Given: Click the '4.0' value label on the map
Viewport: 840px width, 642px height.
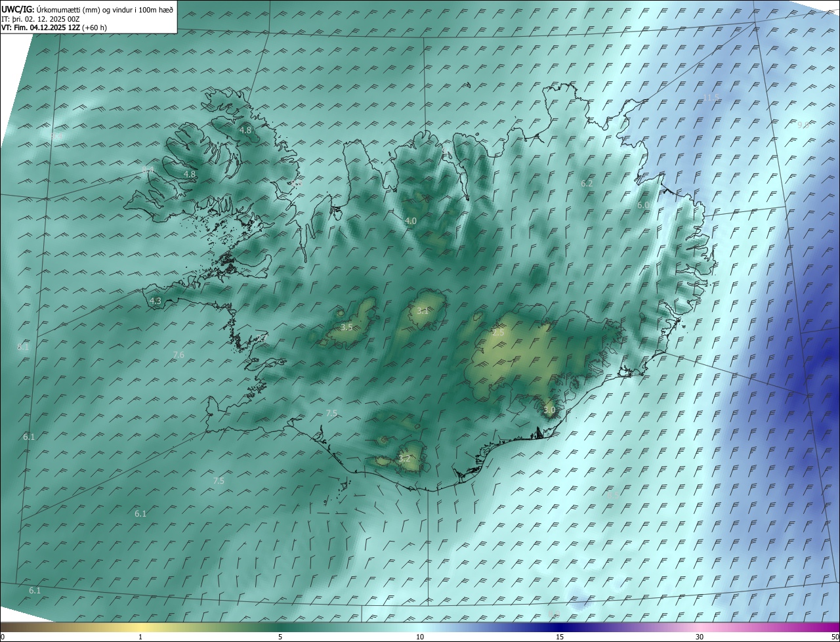Looking at the screenshot, I should pyautogui.click(x=411, y=221).
